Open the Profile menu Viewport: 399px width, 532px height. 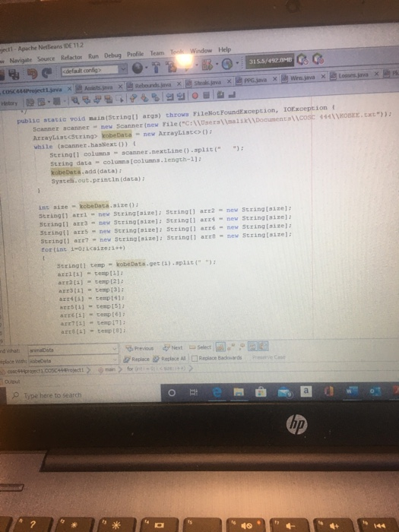(x=135, y=54)
